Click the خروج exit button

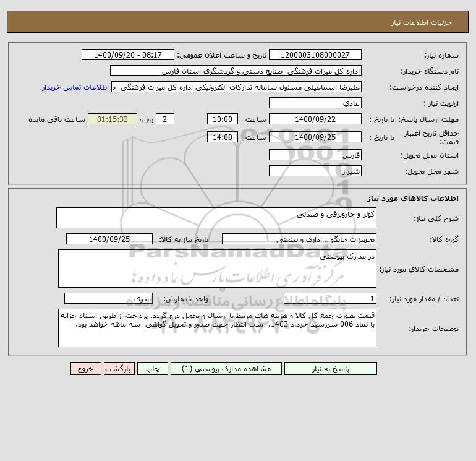tap(86, 369)
